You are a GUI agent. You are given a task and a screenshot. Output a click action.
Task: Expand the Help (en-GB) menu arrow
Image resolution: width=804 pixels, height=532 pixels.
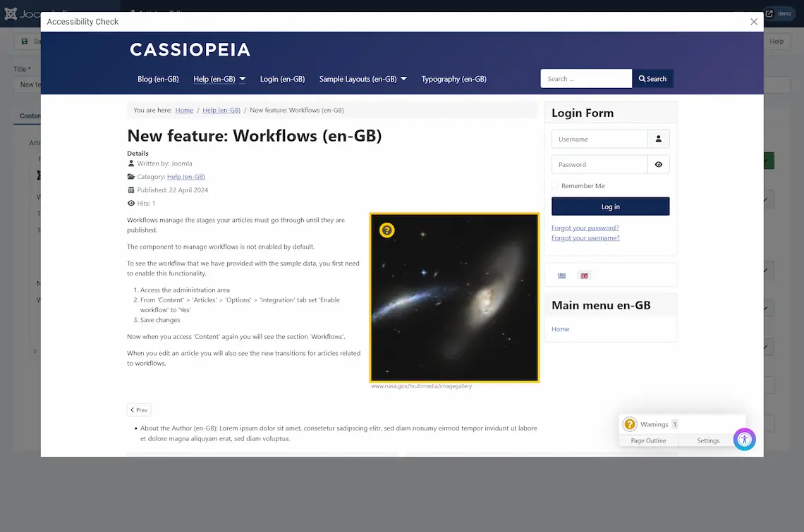tap(243, 79)
